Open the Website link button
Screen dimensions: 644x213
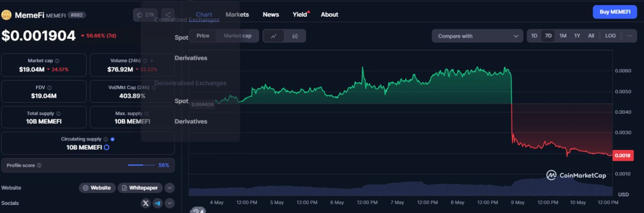pyautogui.click(x=97, y=188)
